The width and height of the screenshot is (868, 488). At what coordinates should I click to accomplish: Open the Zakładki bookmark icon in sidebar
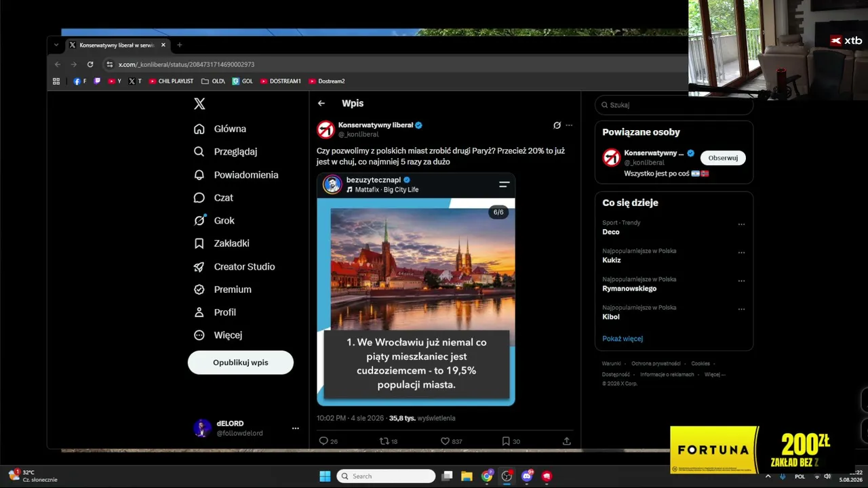[199, 243]
